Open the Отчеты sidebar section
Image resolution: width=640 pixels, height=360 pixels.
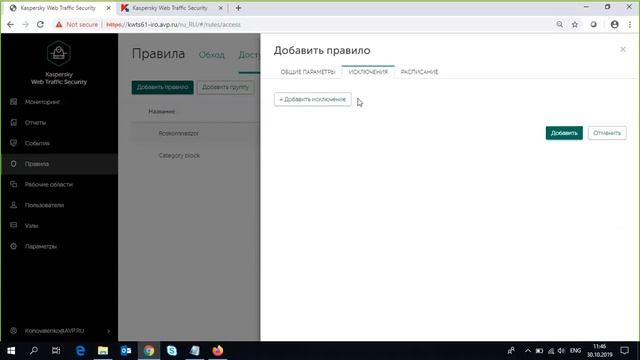[35, 122]
